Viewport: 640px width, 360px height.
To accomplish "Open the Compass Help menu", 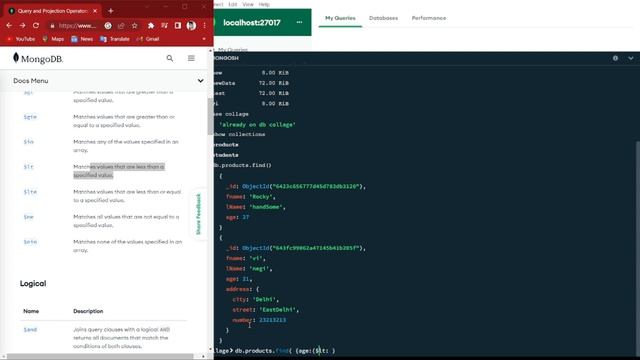I will [264, 4].
